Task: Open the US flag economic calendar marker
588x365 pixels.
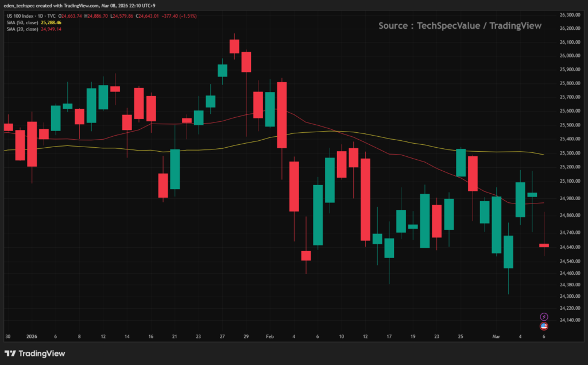Action: 543,326
